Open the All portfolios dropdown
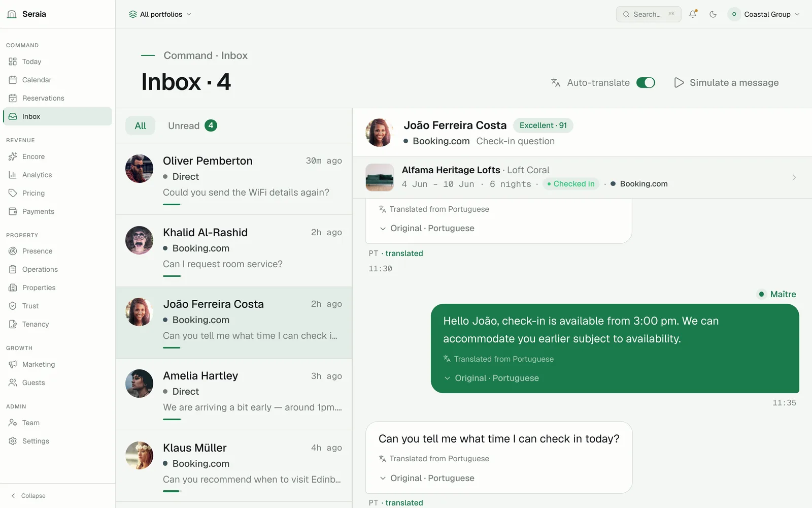The width and height of the screenshot is (812, 508). (160, 14)
